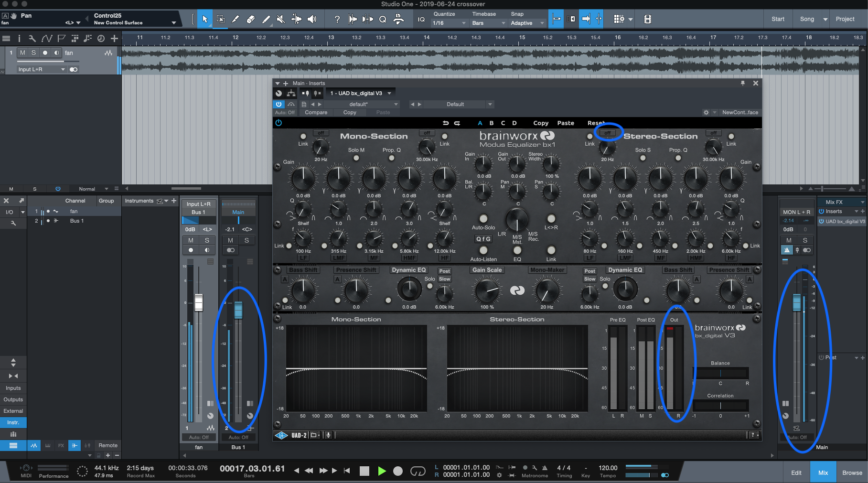Screen dimensions: 868x483
Task: Open the Edit view tab
Action: point(796,472)
